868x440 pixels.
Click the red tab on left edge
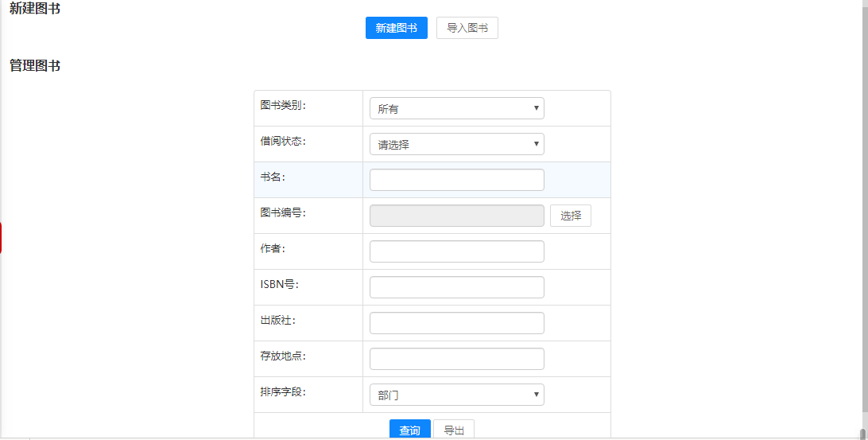1,239
